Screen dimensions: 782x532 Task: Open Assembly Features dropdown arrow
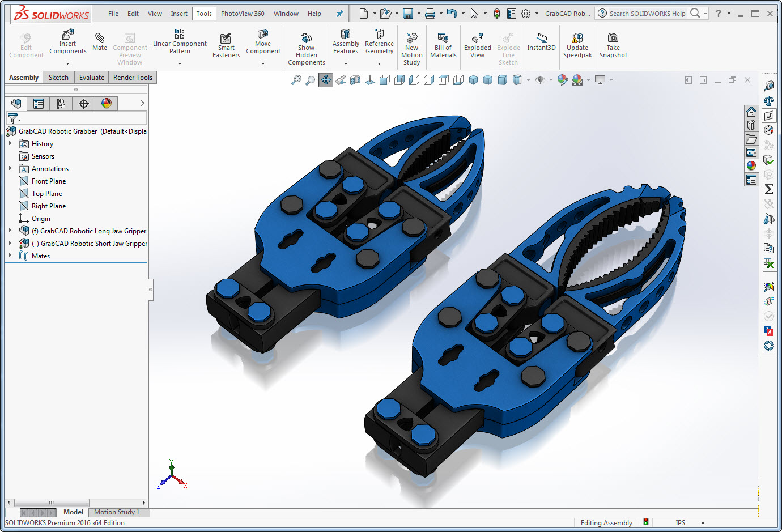coord(346,63)
